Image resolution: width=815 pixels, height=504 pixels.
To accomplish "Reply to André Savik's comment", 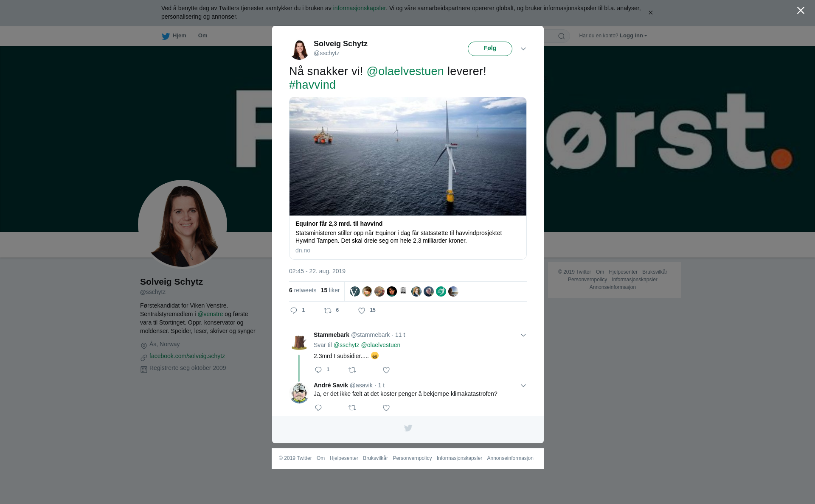I will point(318,408).
